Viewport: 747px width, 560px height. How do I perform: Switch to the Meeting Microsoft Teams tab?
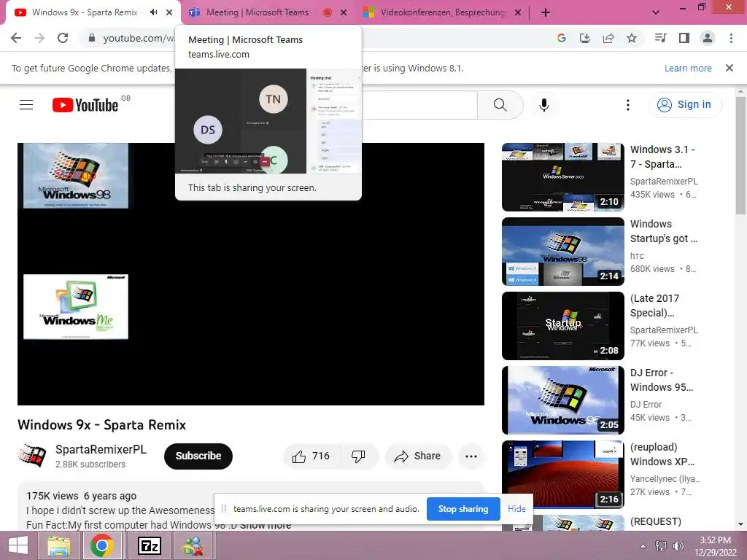point(258,12)
